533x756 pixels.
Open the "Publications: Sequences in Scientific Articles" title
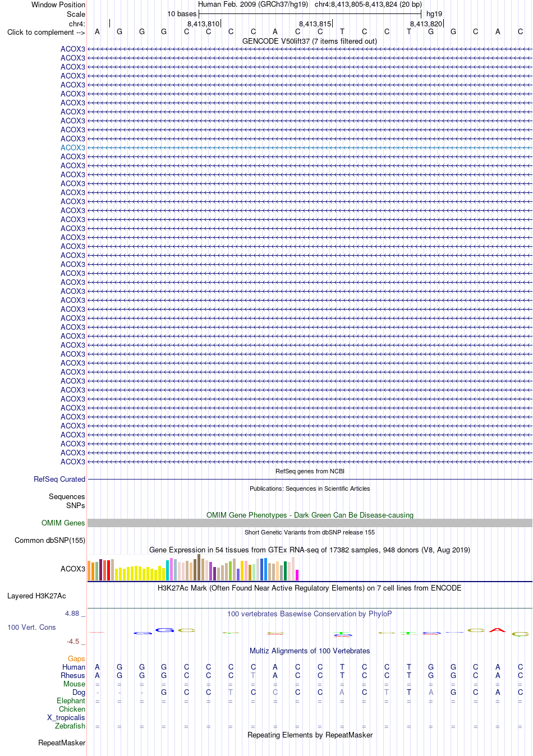coord(310,488)
